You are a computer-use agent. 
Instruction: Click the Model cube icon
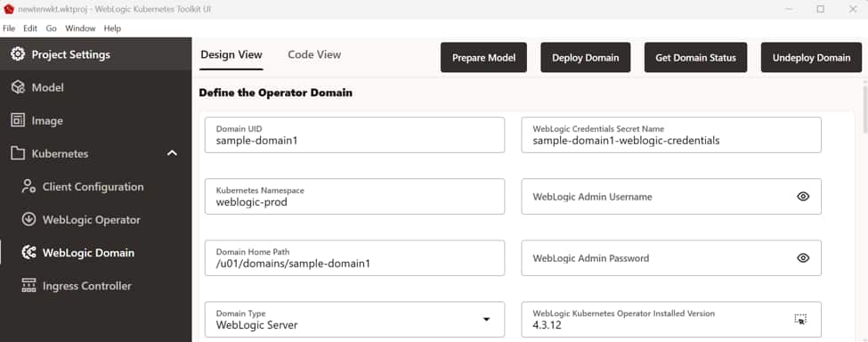[x=18, y=87]
